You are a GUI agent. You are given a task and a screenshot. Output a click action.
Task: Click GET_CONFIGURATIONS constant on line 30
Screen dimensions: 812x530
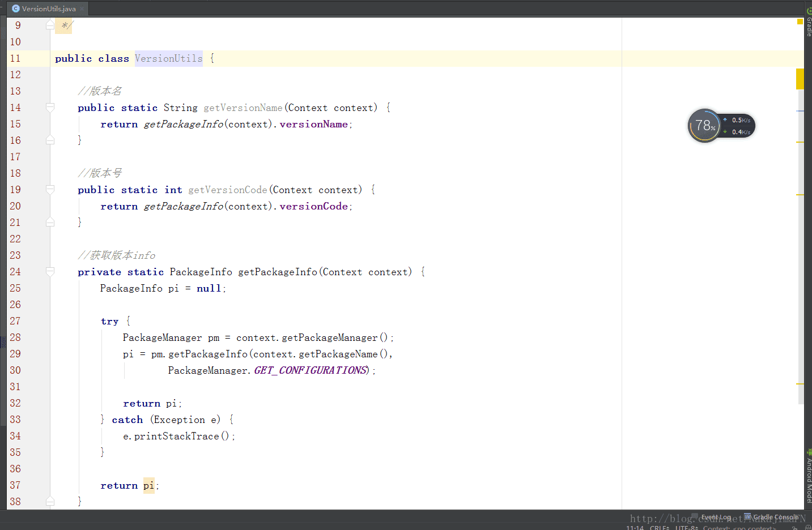click(x=311, y=370)
